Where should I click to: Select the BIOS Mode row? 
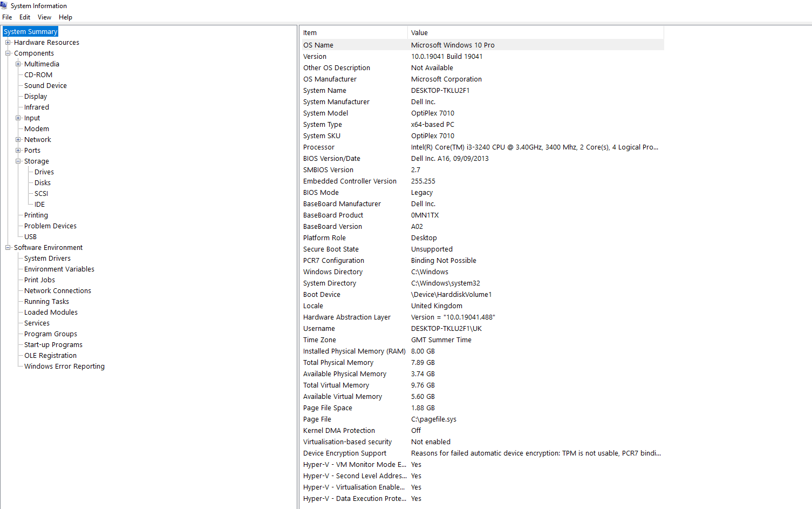point(482,193)
